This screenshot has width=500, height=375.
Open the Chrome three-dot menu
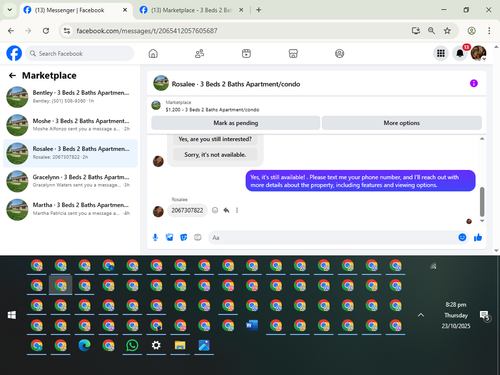(489, 31)
